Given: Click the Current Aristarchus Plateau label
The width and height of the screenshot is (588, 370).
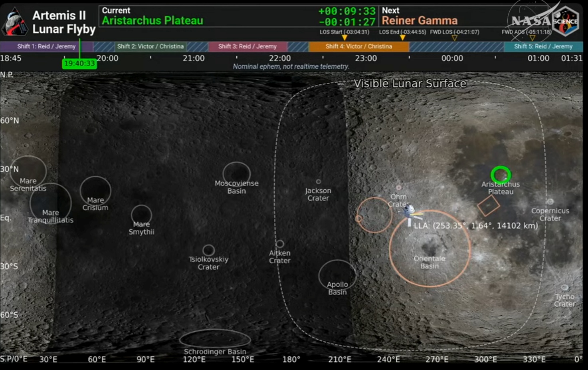Looking at the screenshot, I should (152, 21).
